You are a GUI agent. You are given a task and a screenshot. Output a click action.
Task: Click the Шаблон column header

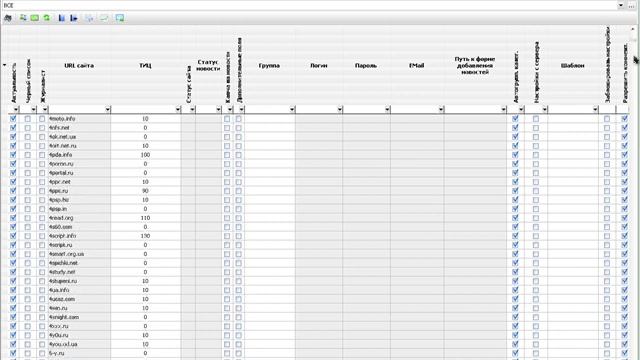click(x=572, y=65)
